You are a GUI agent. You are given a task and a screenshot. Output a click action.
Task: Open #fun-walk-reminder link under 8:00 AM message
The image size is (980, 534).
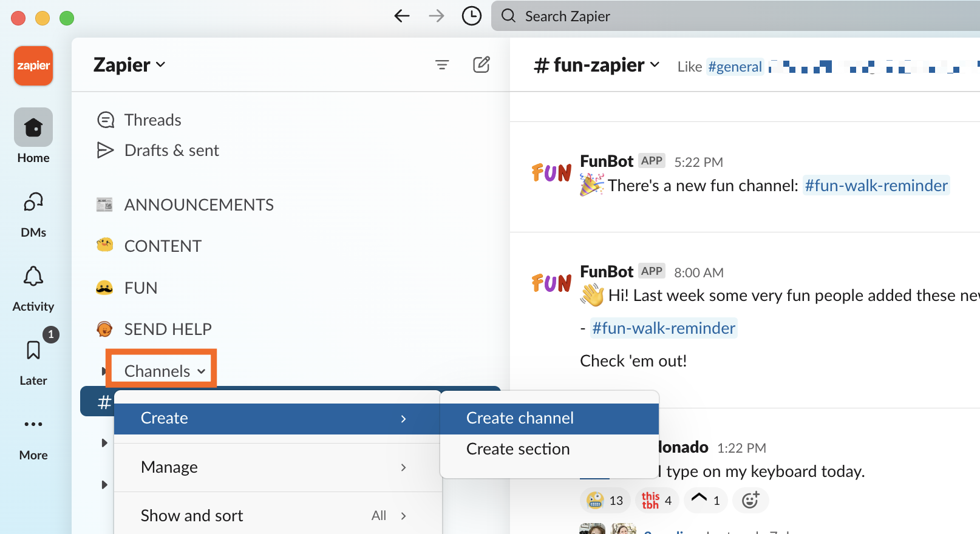click(664, 328)
